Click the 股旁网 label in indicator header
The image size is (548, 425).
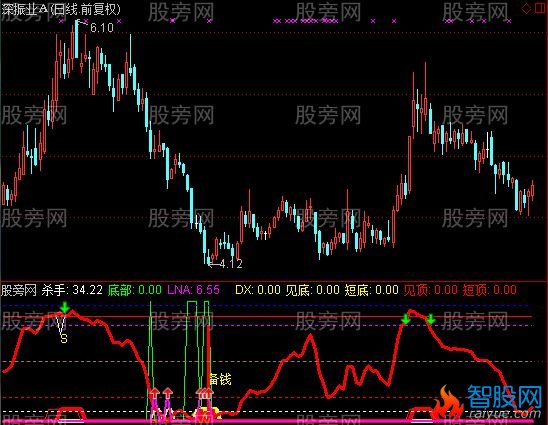tap(19, 290)
